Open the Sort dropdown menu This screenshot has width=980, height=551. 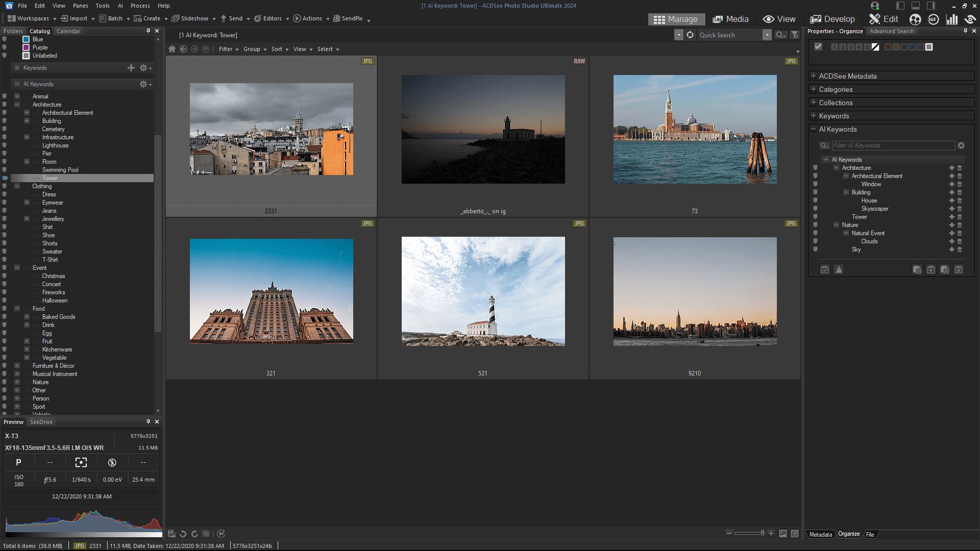(279, 49)
